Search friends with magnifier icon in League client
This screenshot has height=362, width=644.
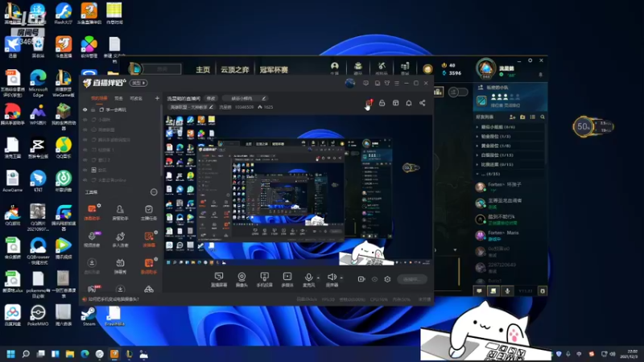(543, 117)
